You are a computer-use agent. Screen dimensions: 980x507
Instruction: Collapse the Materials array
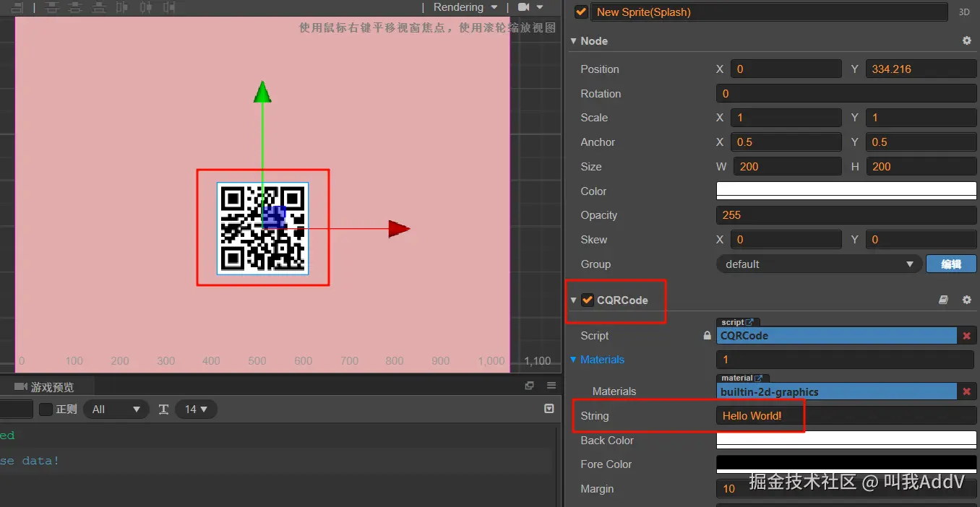click(574, 360)
